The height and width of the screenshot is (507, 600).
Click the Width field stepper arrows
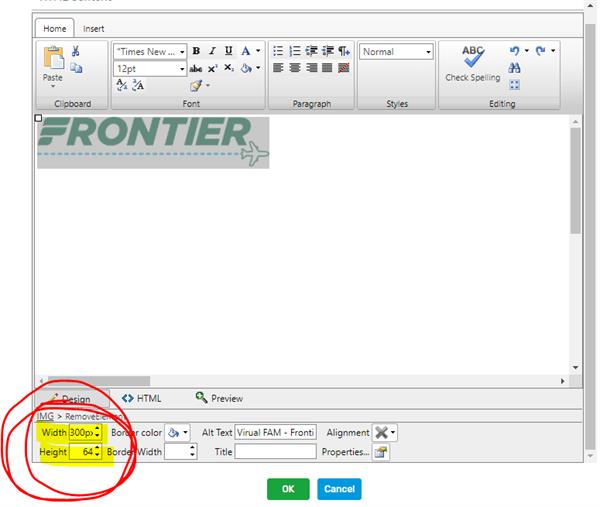click(97, 433)
